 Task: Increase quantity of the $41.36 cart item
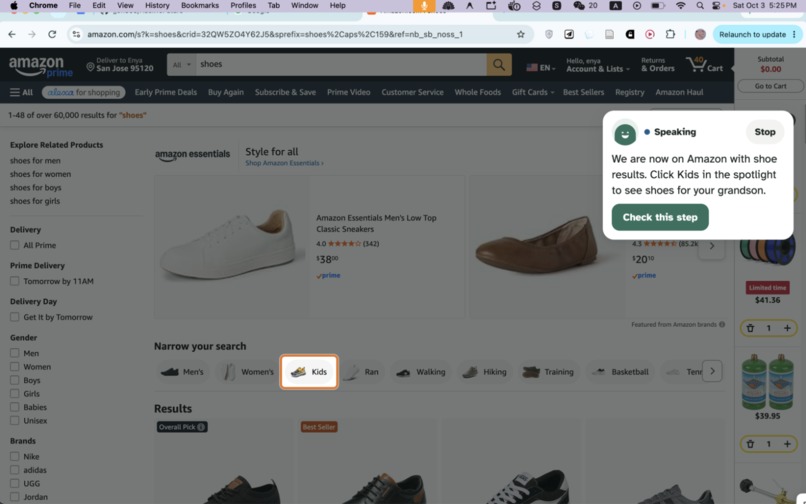787,328
